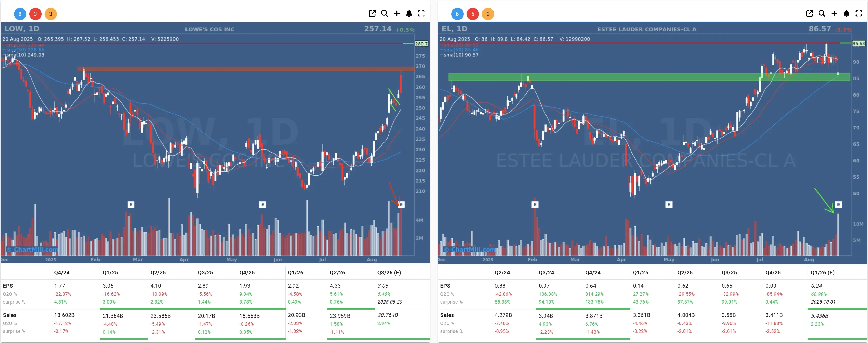868x343 pixels.
Task: Expand EL chart to fullscreen
Action: (x=859, y=14)
